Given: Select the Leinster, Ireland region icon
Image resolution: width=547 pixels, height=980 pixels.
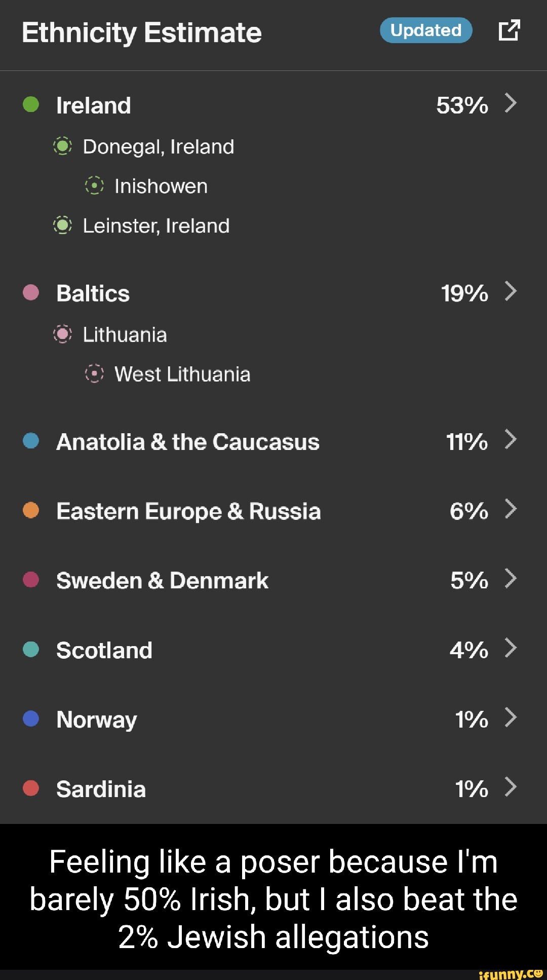Looking at the screenshot, I should [x=63, y=225].
